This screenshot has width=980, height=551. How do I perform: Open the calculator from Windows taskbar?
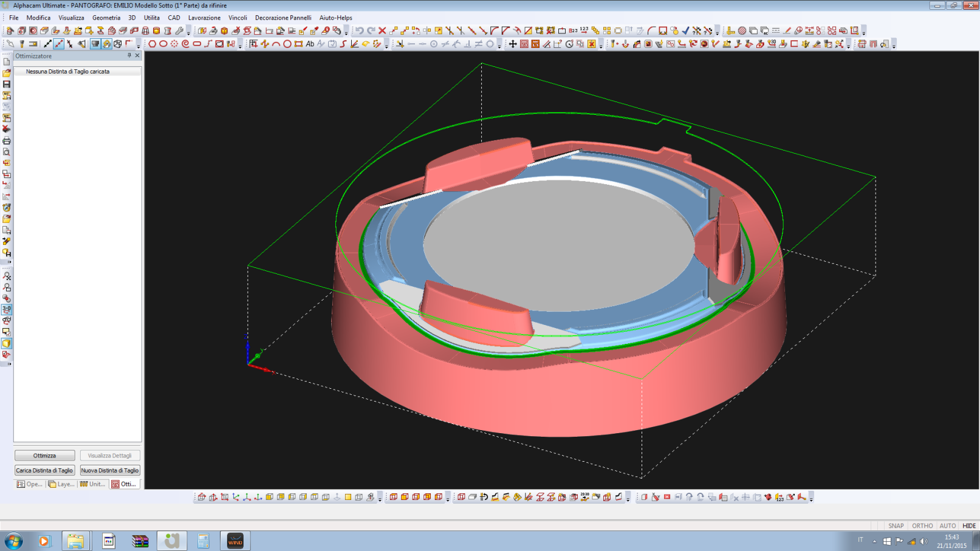[x=203, y=540]
